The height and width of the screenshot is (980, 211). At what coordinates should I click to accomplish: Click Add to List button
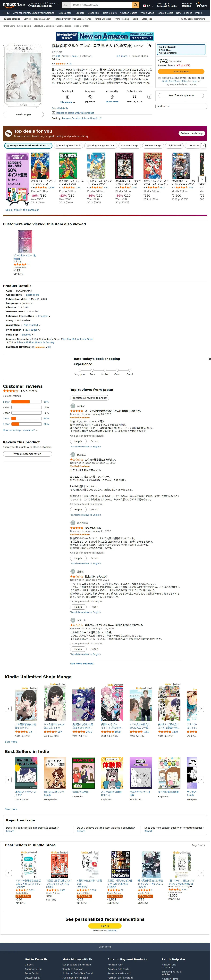pyautogui.click(x=181, y=106)
